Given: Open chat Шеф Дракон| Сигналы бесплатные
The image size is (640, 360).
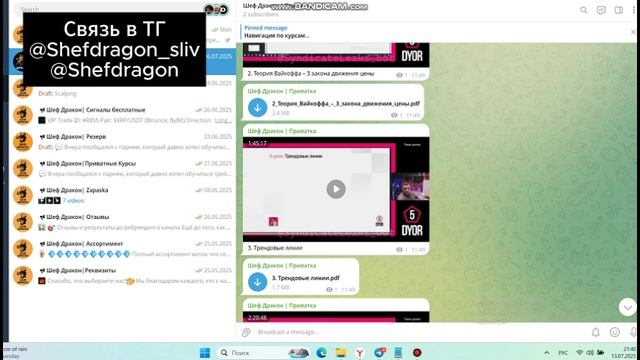Looking at the screenshot, I should click(x=122, y=115).
